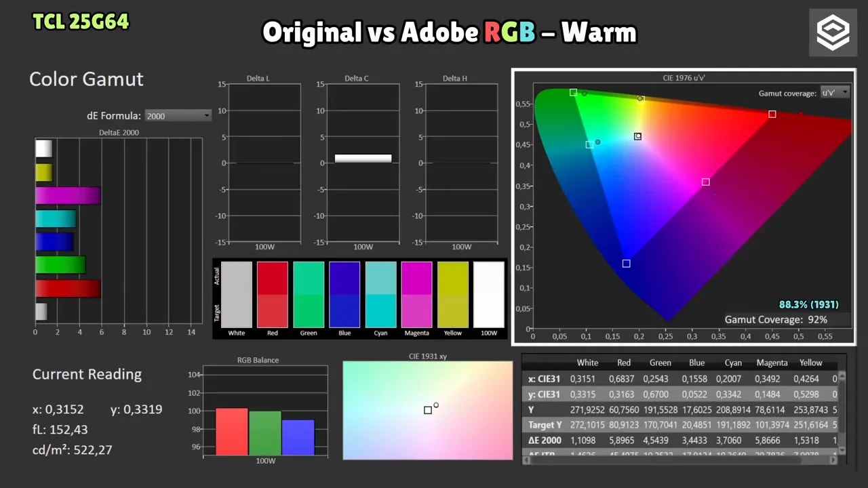Click the red DeltaE 2000 bar
Image resolution: width=868 pixels, height=488 pixels.
68,289
